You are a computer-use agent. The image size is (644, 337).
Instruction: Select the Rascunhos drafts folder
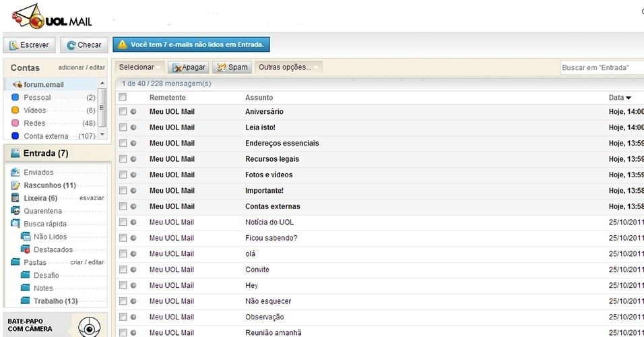49,185
